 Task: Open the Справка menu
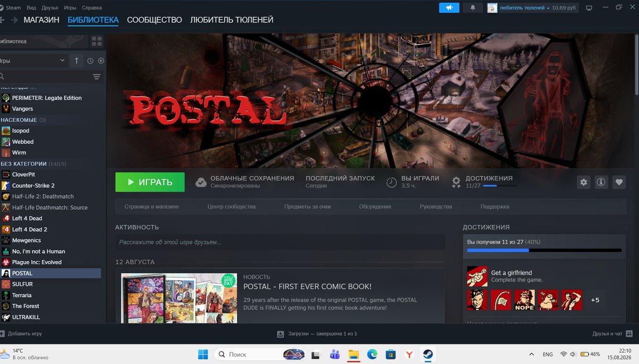tap(92, 8)
